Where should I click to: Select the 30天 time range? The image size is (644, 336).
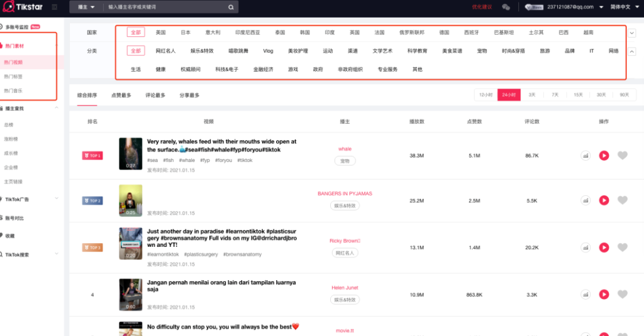pos(601,95)
